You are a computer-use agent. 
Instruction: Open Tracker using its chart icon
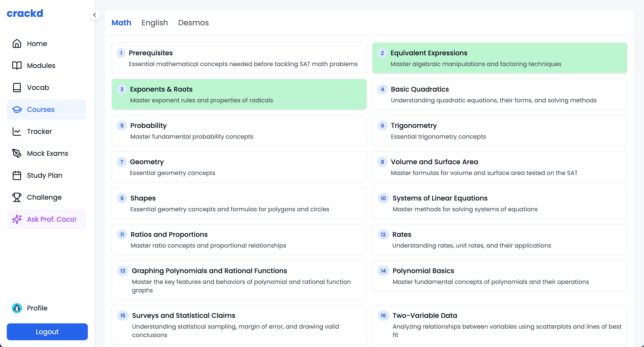16,131
